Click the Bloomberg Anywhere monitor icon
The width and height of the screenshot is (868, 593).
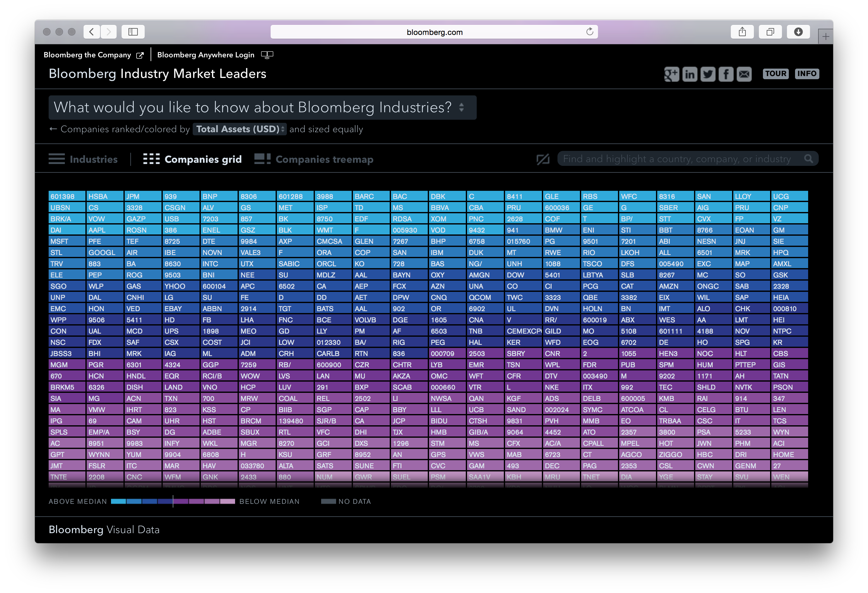[x=268, y=55]
